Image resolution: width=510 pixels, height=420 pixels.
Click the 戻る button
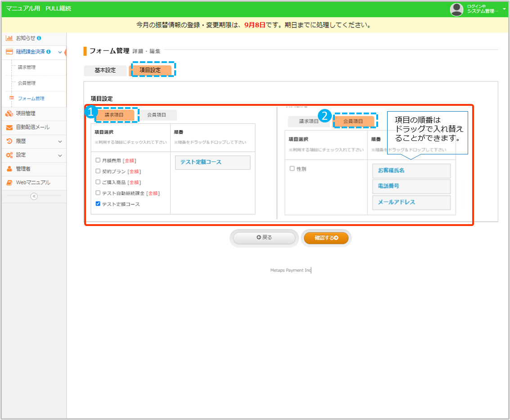pos(264,238)
